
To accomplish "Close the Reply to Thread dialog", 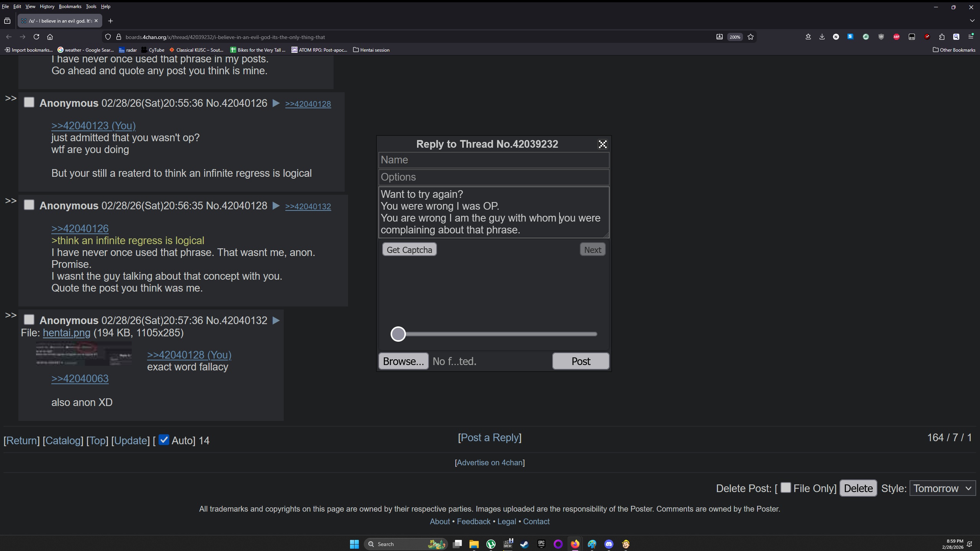I will pos(602,144).
